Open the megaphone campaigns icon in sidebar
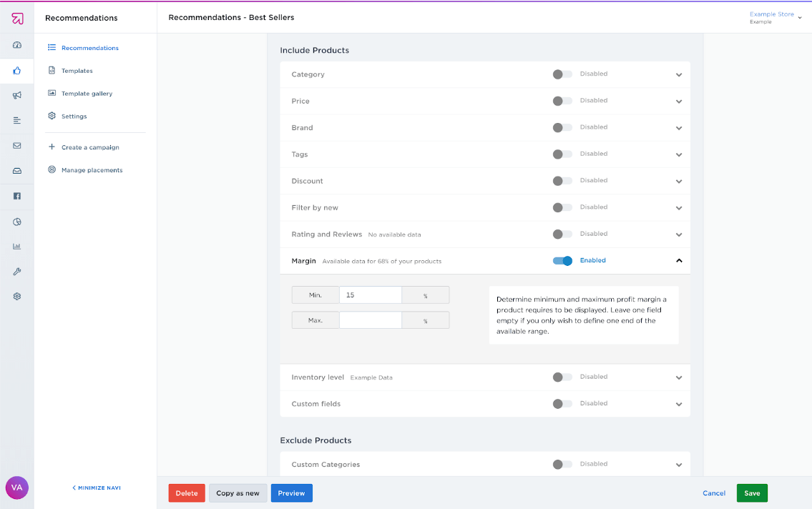 17,95
